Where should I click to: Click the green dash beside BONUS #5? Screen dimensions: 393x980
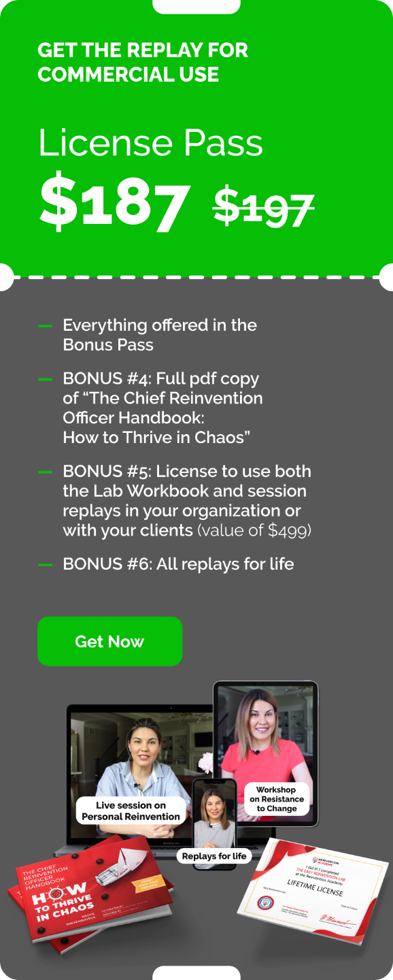(46, 472)
